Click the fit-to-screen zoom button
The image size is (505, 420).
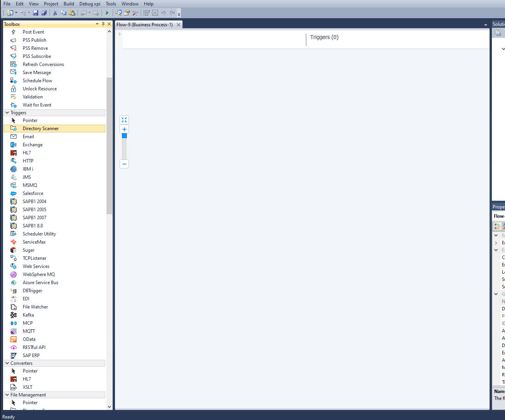tap(124, 120)
